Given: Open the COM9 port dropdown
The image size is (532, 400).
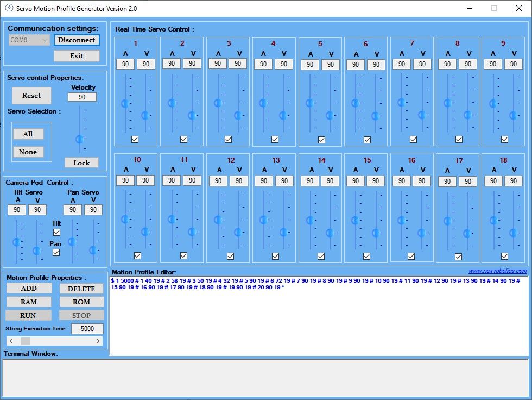Looking at the screenshot, I should click(x=29, y=40).
